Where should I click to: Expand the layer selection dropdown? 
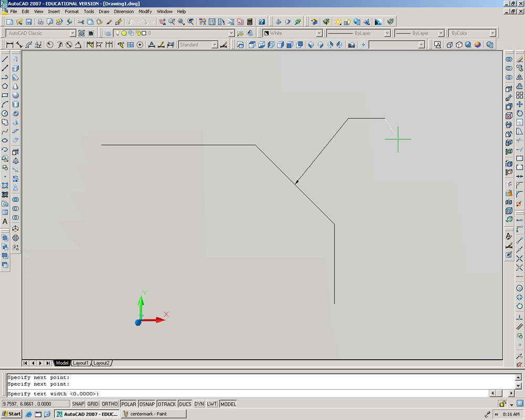[x=231, y=33]
